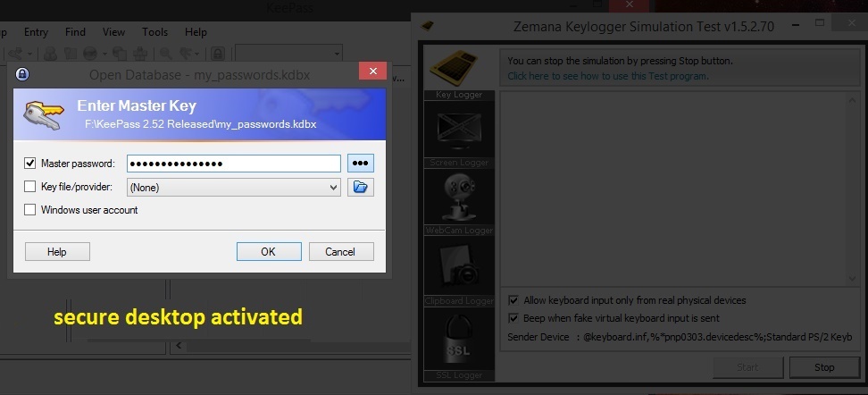
Task: Open the Tools menu in KeePass
Action: [x=154, y=32]
